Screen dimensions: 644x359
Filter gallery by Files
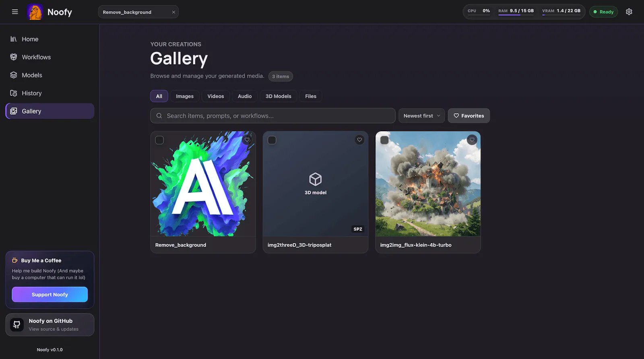point(311,96)
